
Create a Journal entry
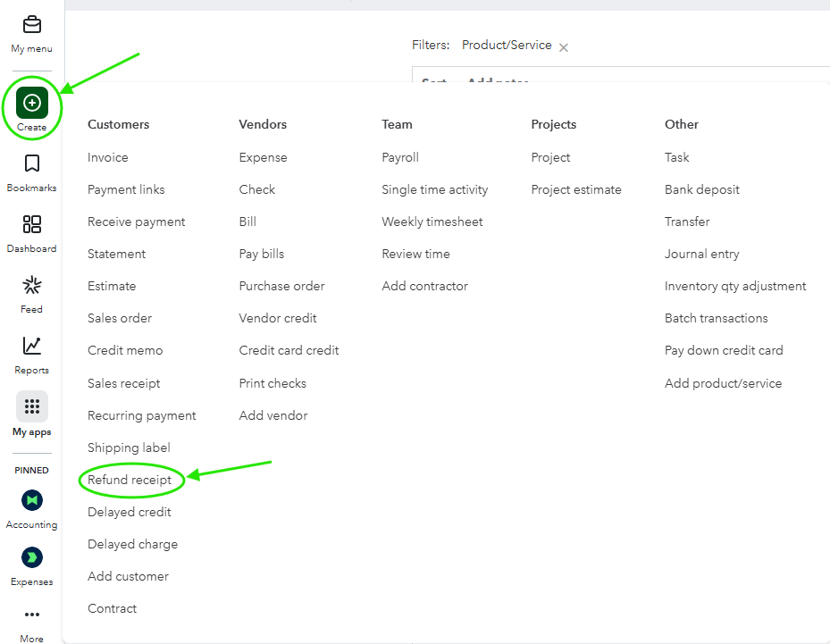[x=702, y=253]
